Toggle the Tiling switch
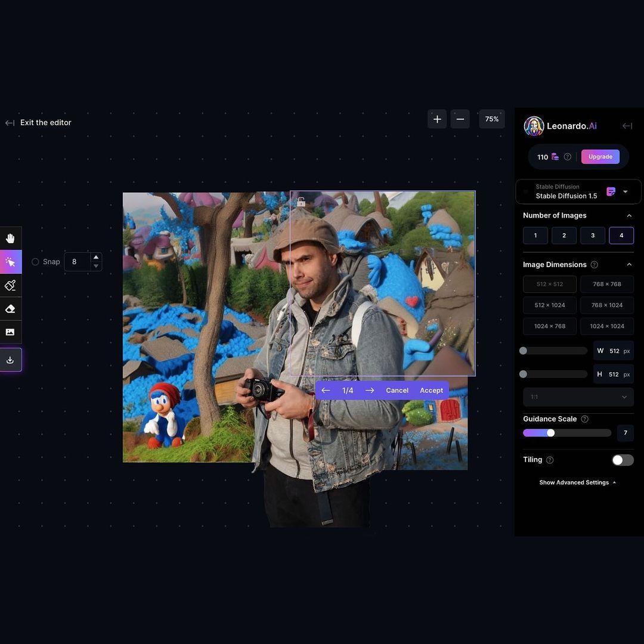 click(623, 460)
